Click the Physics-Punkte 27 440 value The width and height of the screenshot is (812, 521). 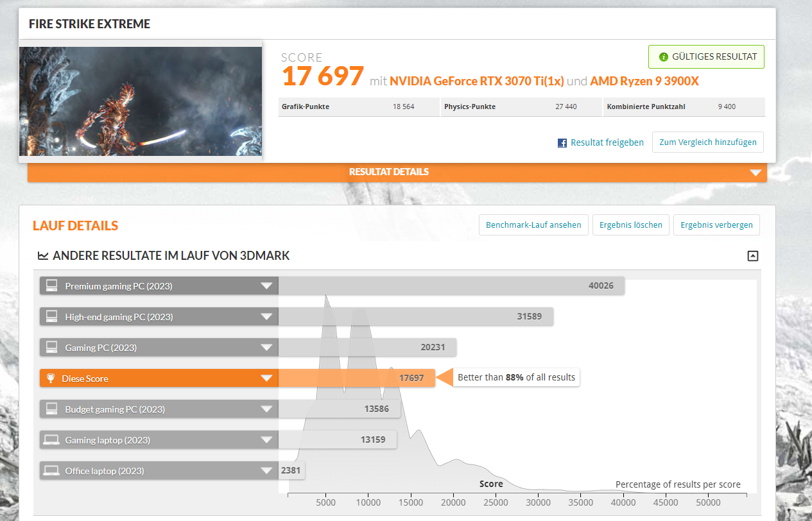coord(566,107)
